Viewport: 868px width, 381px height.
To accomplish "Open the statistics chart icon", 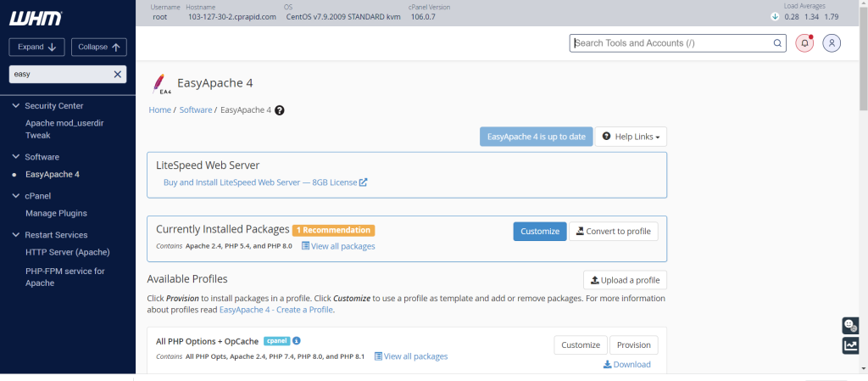I will (850, 345).
